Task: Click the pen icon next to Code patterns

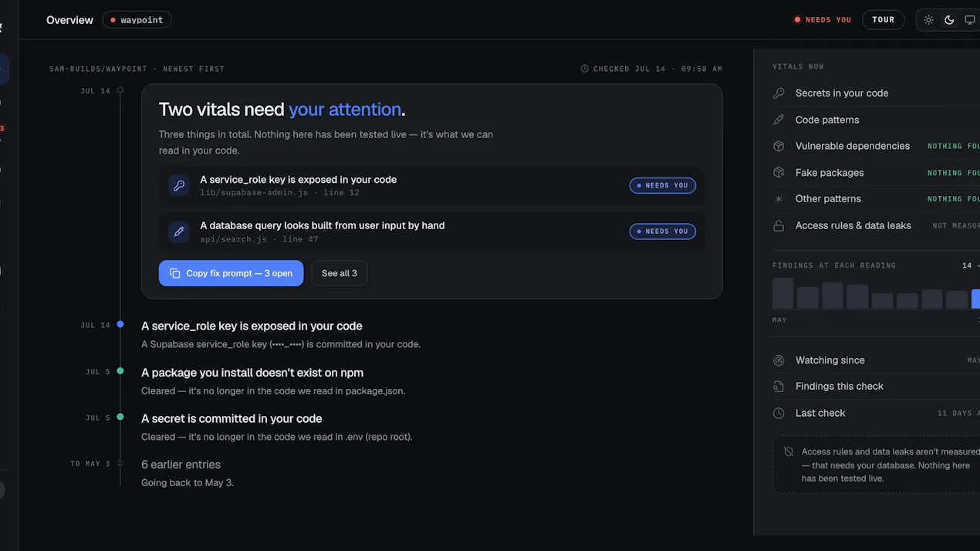Action: (779, 120)
